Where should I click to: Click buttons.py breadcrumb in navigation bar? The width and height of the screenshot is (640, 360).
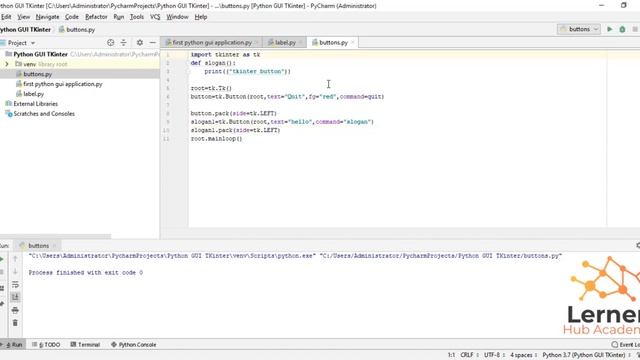click(x=77, y=30)
